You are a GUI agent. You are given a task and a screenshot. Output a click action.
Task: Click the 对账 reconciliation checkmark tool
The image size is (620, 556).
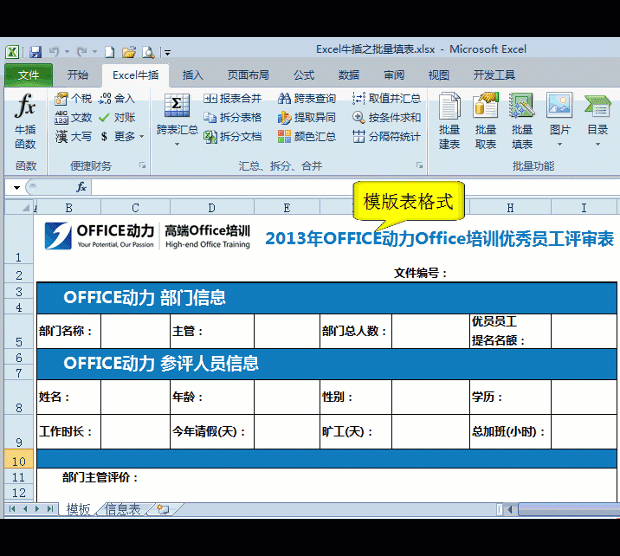click(117, 117)
